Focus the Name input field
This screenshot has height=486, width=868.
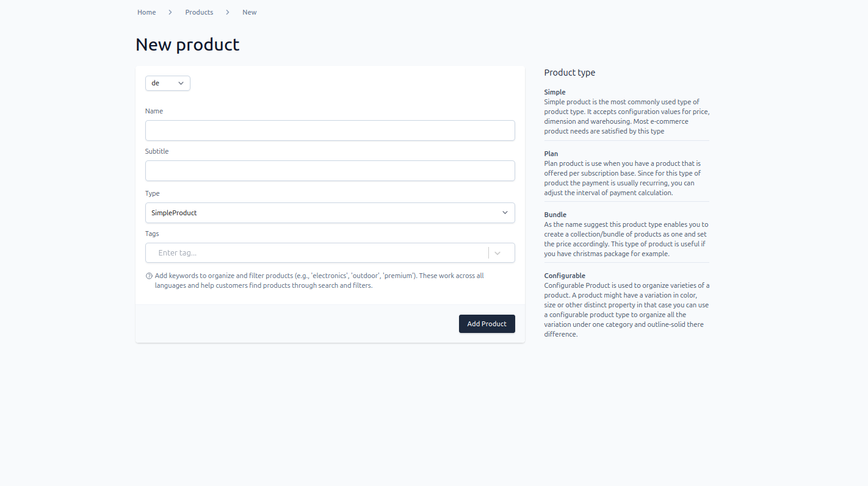pyautogui.click(x=330, y=130)
